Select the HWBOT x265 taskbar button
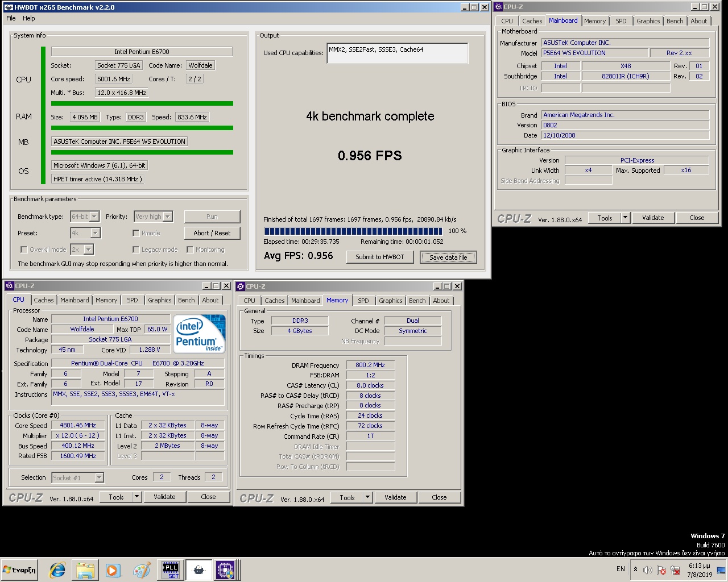The width and height of the screenshot is (728, 582). click(x=198, y=570)
